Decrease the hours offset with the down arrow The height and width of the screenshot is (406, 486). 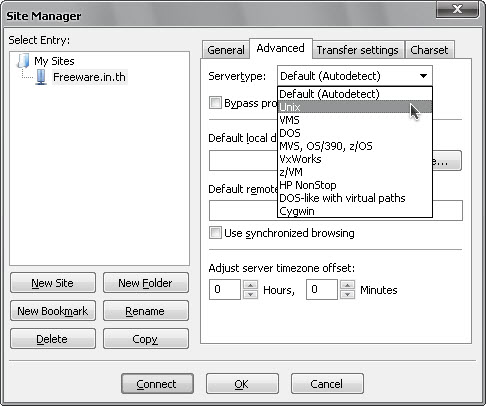(250, 294)
